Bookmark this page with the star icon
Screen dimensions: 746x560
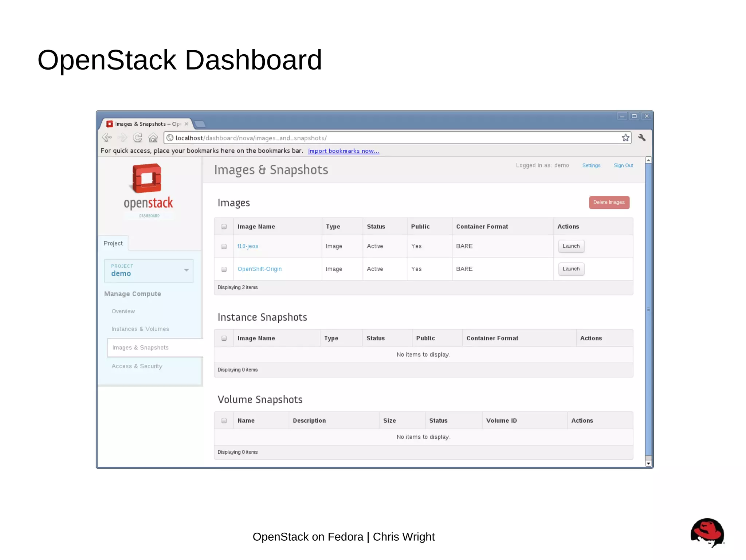[x=625, y=138]
